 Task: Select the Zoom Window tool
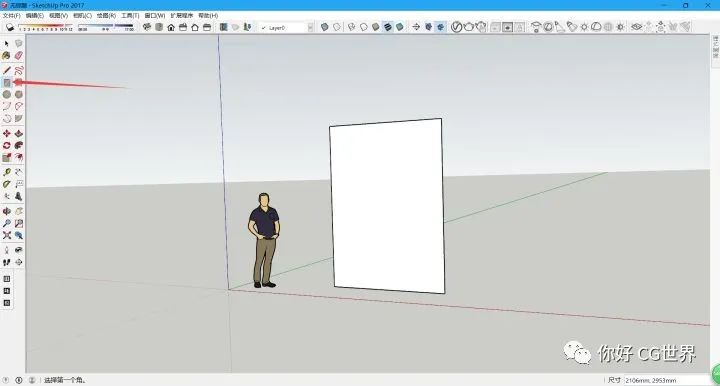point(18,224)
